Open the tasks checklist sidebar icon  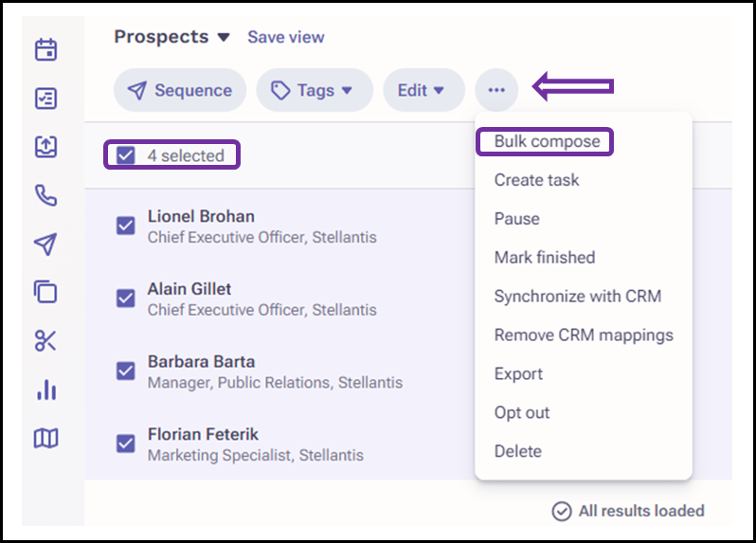[x=45, y=98]
